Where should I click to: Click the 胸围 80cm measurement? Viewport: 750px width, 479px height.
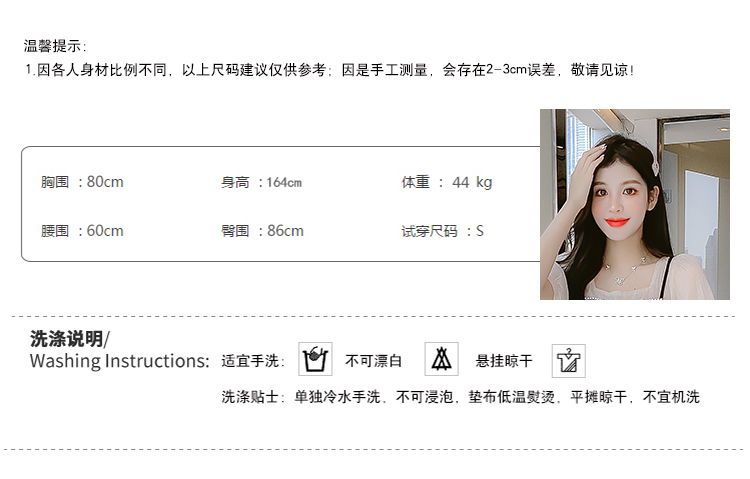[x=82, y=182]
